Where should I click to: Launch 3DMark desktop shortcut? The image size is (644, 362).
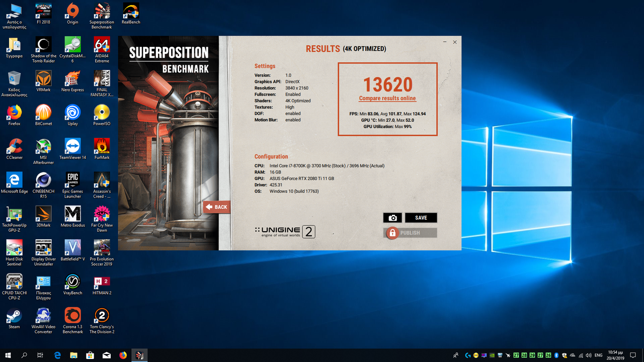tap(44, 216)
